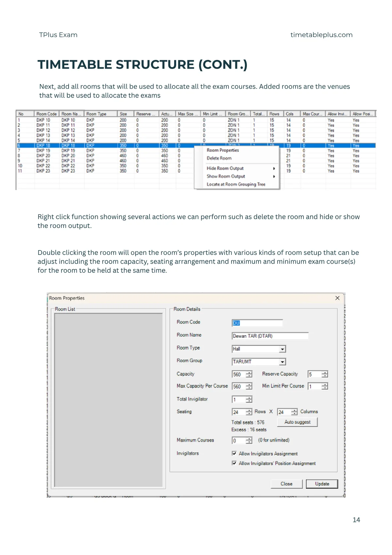Screen dimensions: 392x555
Task: Click the No column header
Action: point(25,114)
